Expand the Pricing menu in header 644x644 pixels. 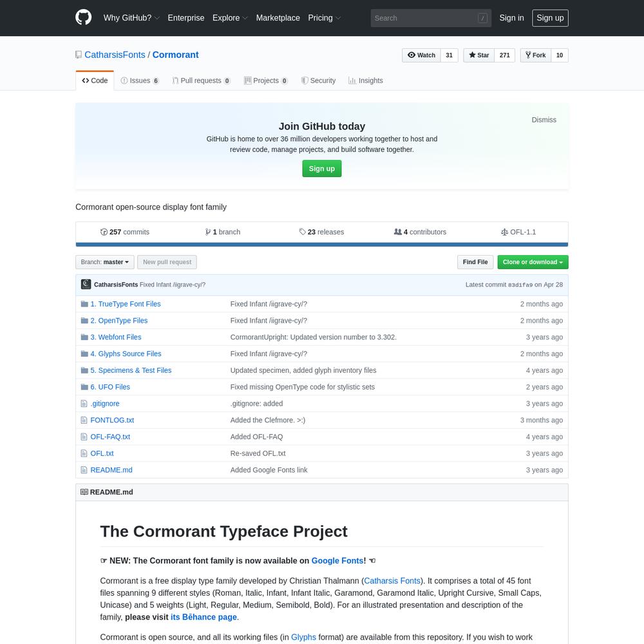[x=325, y=17]
